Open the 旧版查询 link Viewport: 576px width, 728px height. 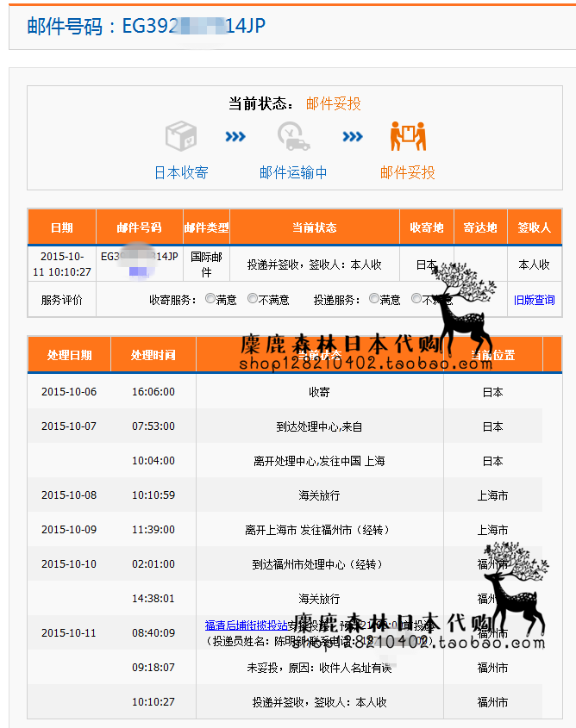coord(534,300)
